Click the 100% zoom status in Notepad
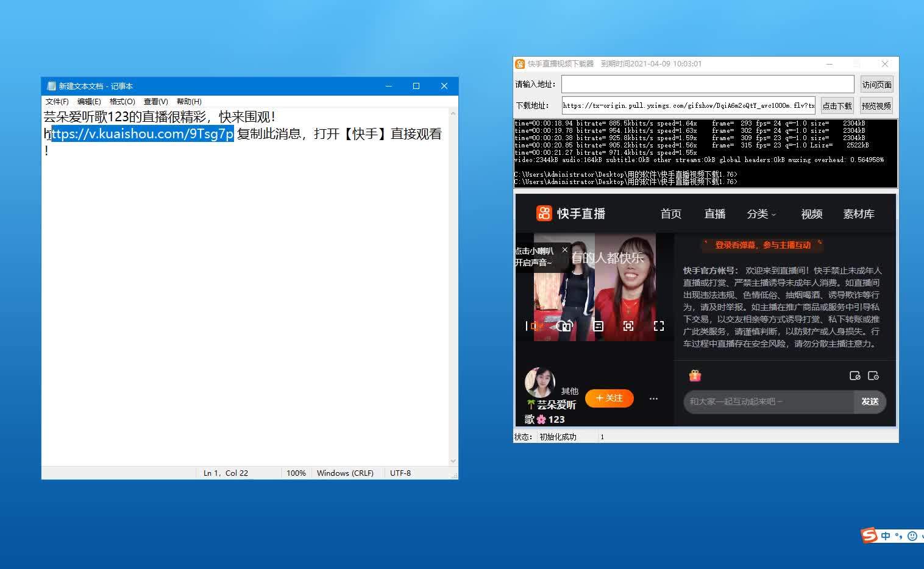The height and width of the screenshot is (569, 924). point(296,473)
